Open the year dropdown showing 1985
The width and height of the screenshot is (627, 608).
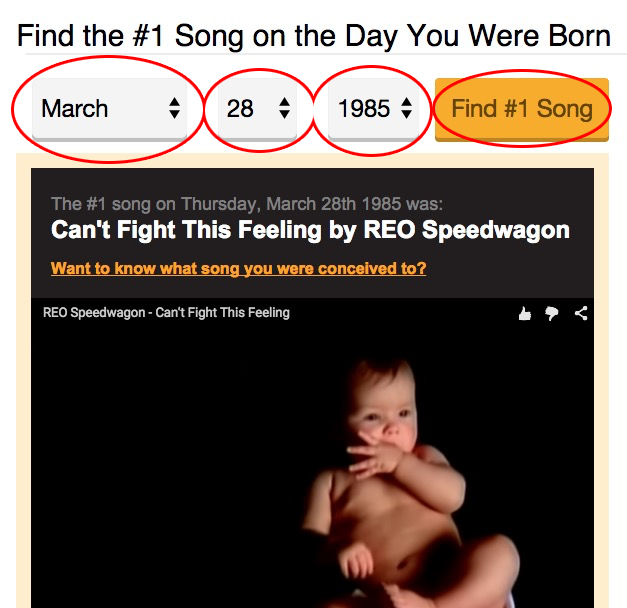tap(374, 108)
